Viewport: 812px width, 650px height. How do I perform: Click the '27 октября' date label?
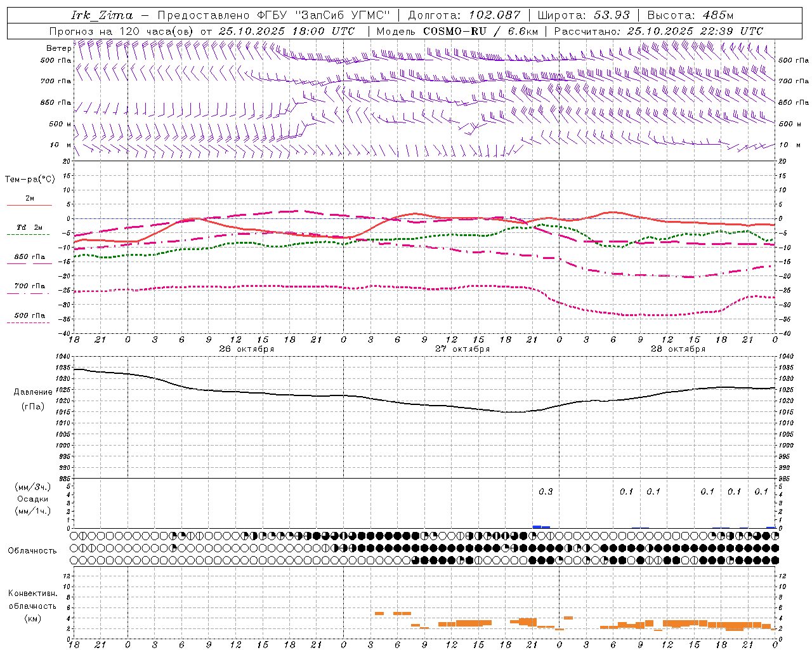(x=462, y=349)
